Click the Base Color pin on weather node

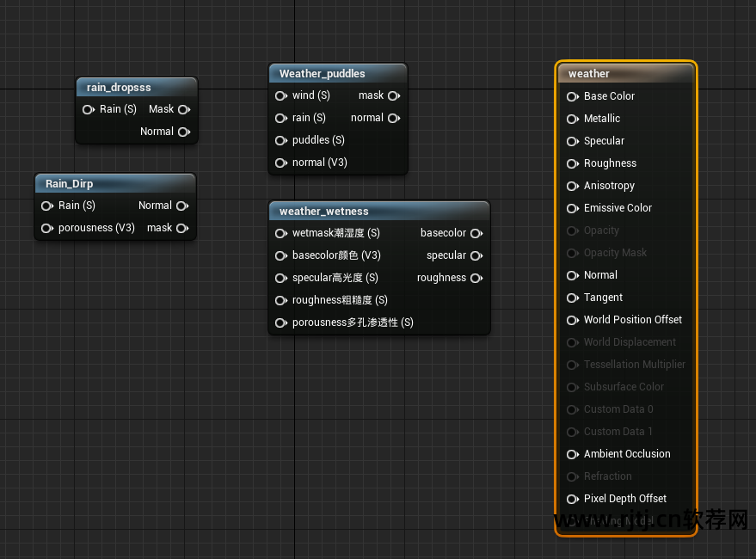pyautogui.click(x=572, y=96)
